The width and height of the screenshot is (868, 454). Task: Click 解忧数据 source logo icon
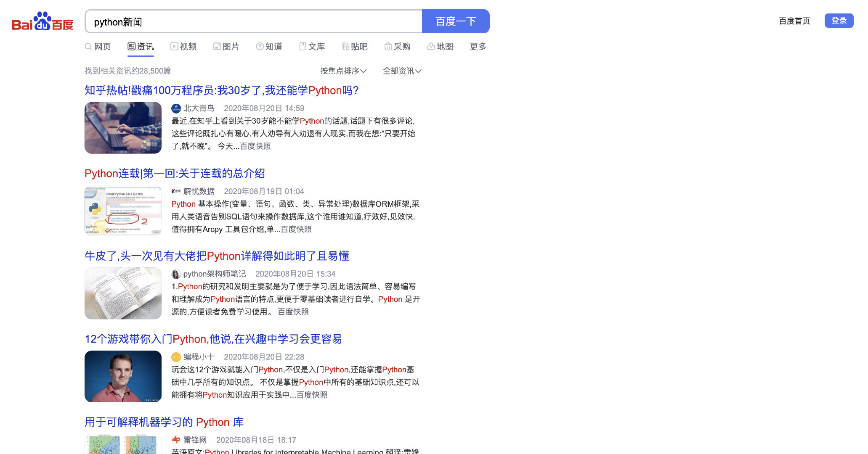176,191
